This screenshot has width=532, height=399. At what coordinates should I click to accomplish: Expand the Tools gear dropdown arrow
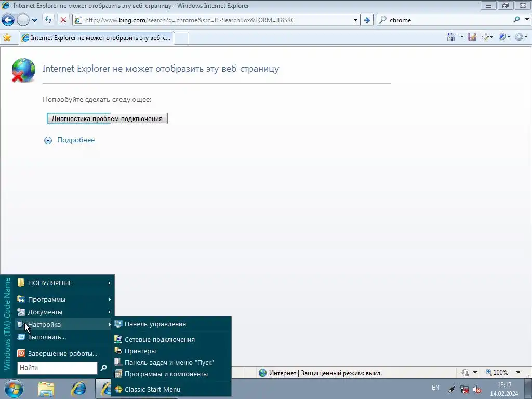pyautogui.click(x=526, y=37)
